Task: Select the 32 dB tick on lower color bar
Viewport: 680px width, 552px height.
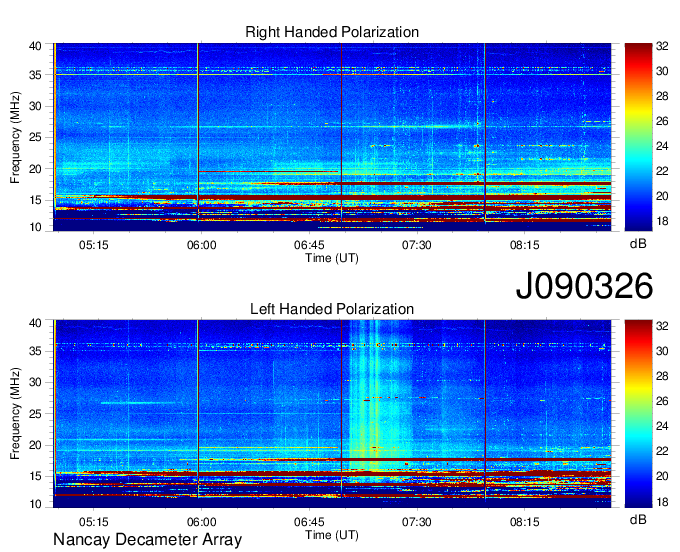Action: (x=662, y=327)
